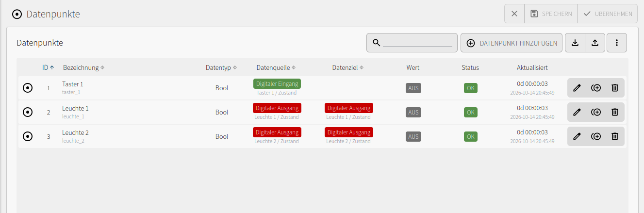Click the download datapoints icon
Screen dimensions: 644x213
[x=575, y=43]
